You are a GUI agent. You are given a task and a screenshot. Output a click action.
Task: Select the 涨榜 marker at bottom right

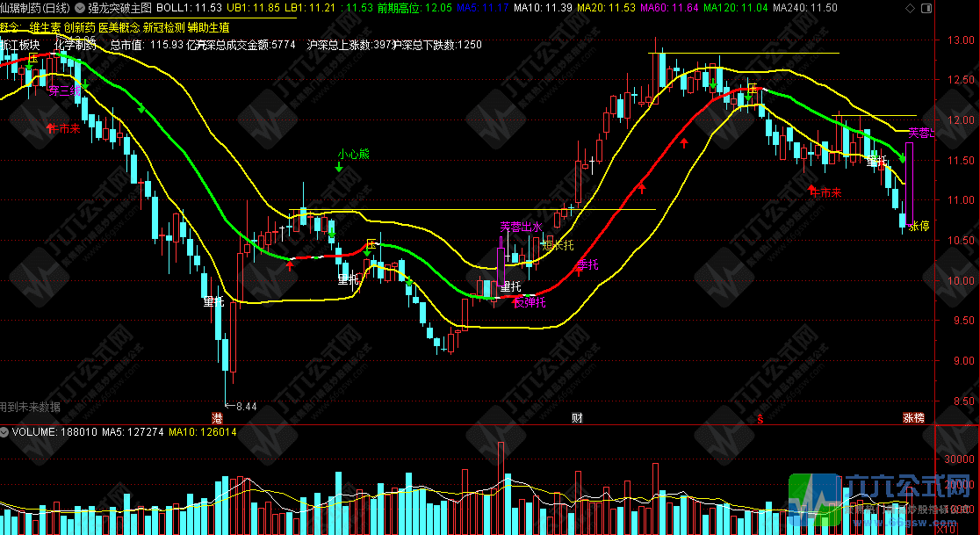913,416
